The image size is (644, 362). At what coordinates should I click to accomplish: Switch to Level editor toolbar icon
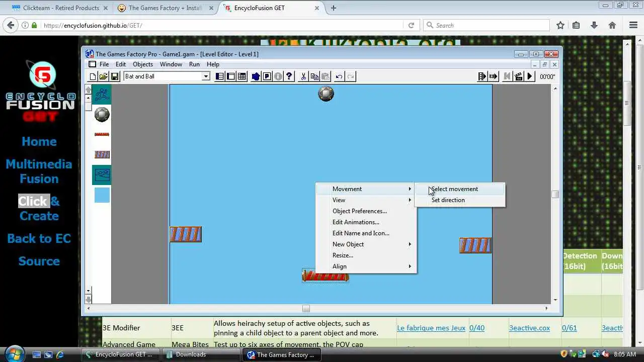point(231,76)
